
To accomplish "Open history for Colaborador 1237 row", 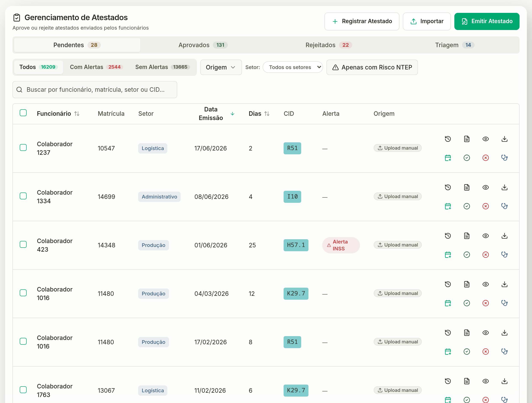I will 447,139.
